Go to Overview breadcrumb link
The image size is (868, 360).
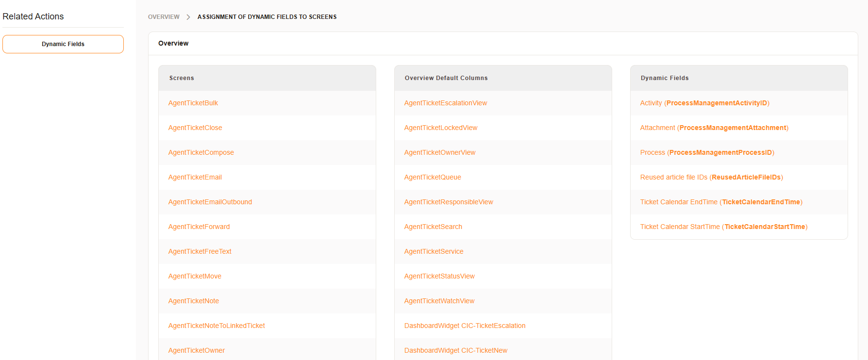click(164, 17)
